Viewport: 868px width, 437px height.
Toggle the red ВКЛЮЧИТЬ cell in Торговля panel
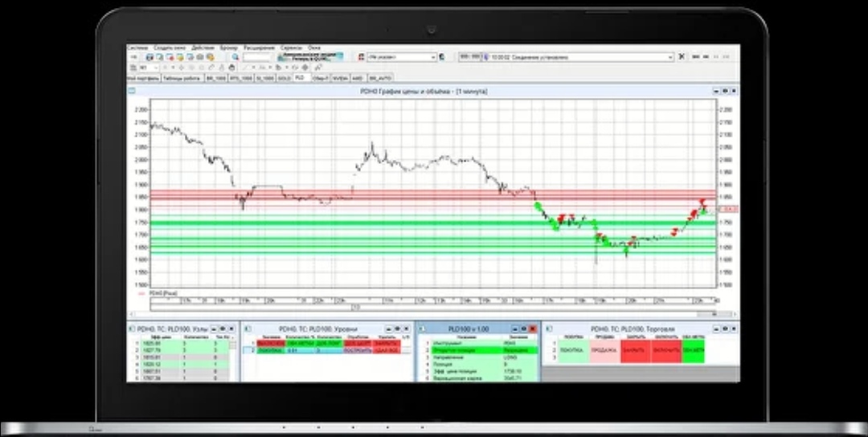coord(665,349)
